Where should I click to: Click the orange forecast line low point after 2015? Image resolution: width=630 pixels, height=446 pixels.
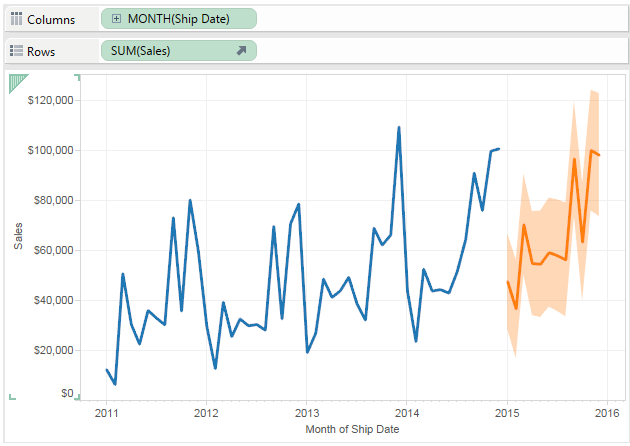516,307
